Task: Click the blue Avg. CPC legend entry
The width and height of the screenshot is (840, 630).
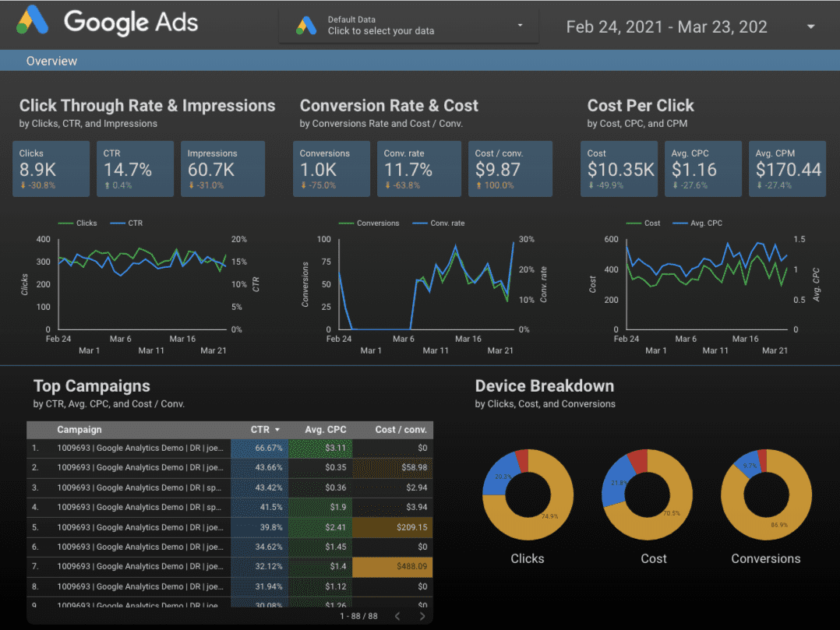Action: pyautogui.click(x=697, y=223)
